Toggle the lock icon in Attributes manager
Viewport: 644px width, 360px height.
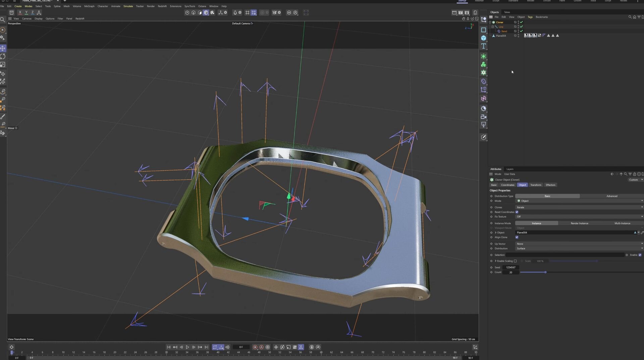click(x=634, y=174)
